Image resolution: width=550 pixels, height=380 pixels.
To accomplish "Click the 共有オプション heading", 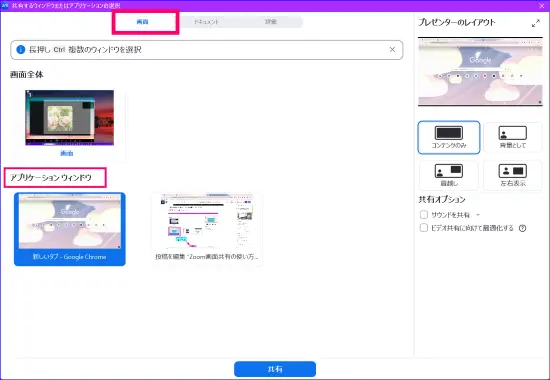I will (x=442, y=199).
